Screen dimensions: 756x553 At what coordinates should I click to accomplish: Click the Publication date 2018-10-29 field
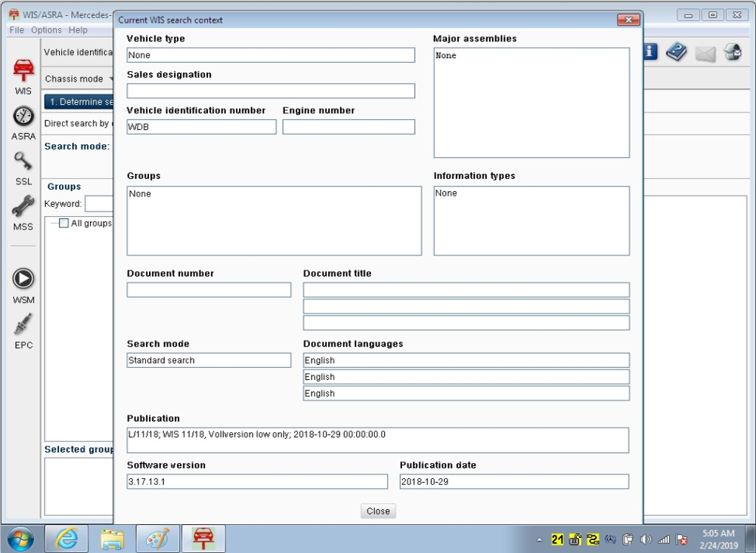click(514, 482)
